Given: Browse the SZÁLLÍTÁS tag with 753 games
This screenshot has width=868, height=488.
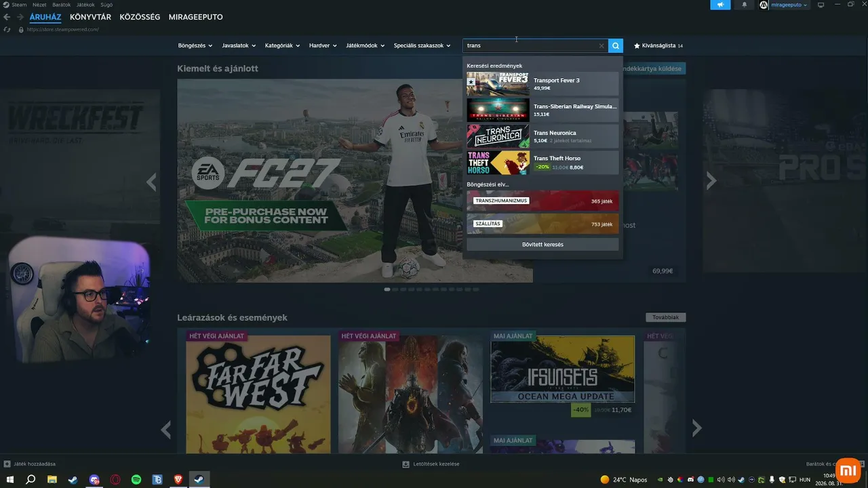Looking at the screenshot, I should [542, 224].
